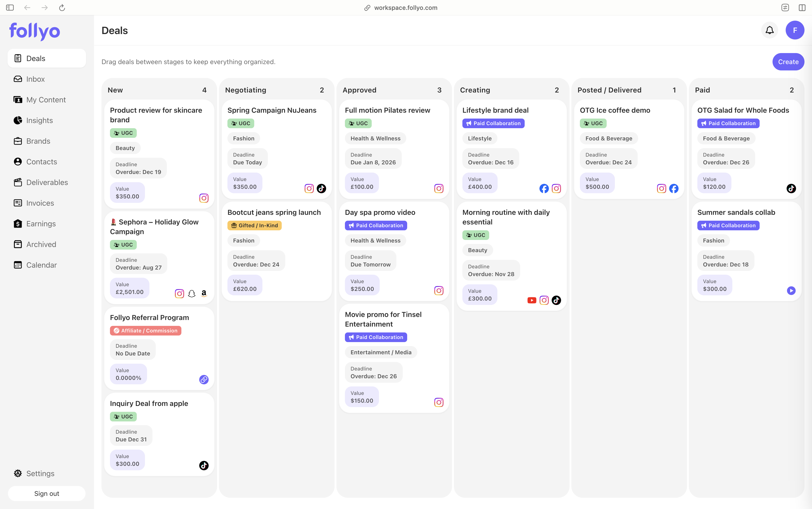The width and height of the screenshot is (812, 509).
Task: Switch to the Deals section in sidebar
Action: (x=36, y=58)
